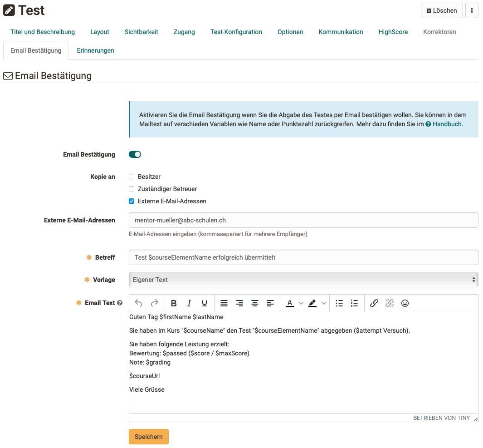Click the insert link icon

[374, 303]
